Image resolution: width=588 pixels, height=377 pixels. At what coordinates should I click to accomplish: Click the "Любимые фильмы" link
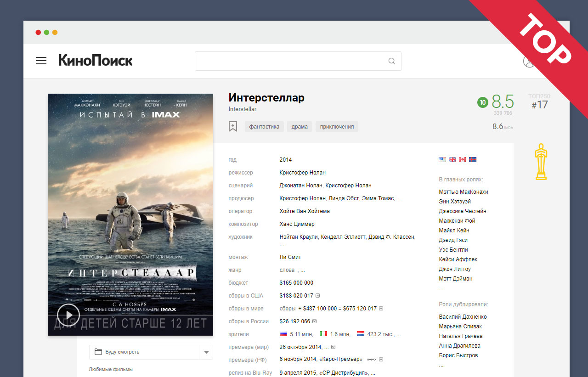pos(110,369)
